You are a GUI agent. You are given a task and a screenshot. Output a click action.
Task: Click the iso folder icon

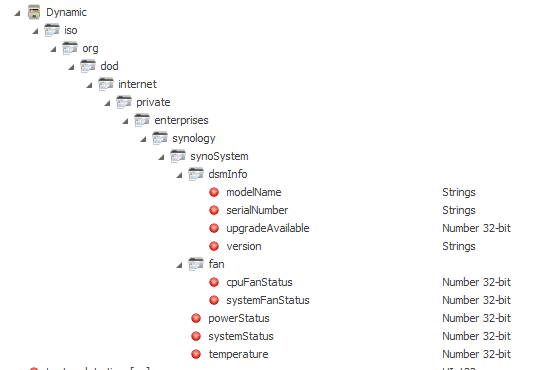coord(52,30)
